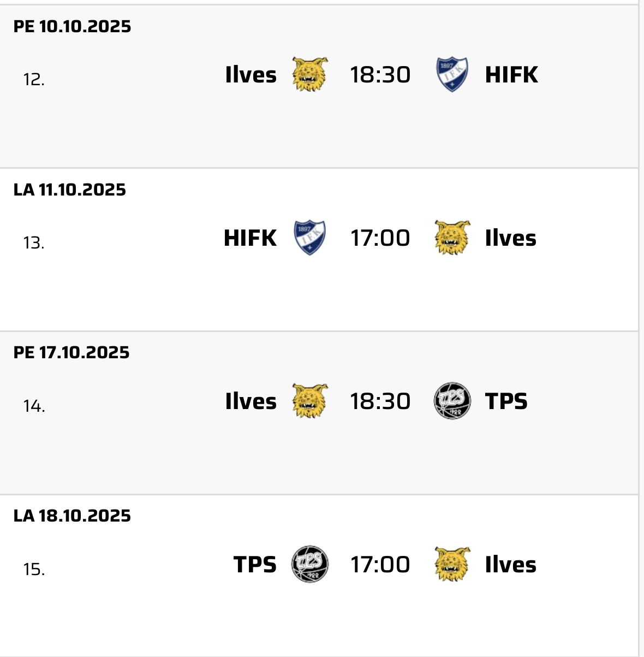Select the home team name HIFK in match 13

tap(251, 238)
